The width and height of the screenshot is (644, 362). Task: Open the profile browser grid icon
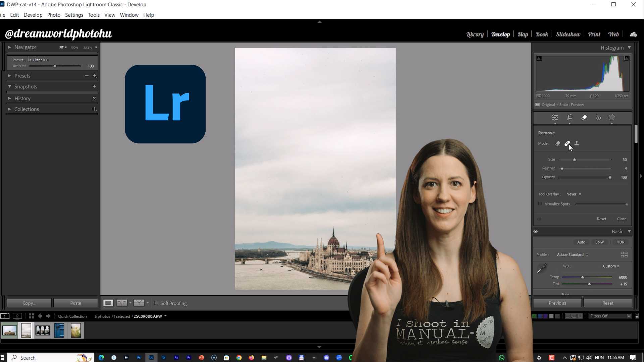(624, 255)
